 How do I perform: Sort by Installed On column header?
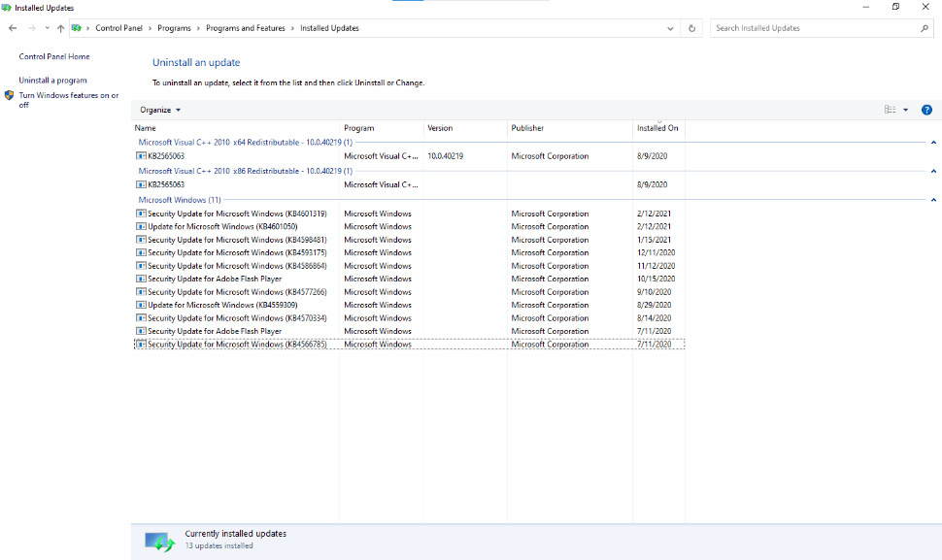(658, 128)
